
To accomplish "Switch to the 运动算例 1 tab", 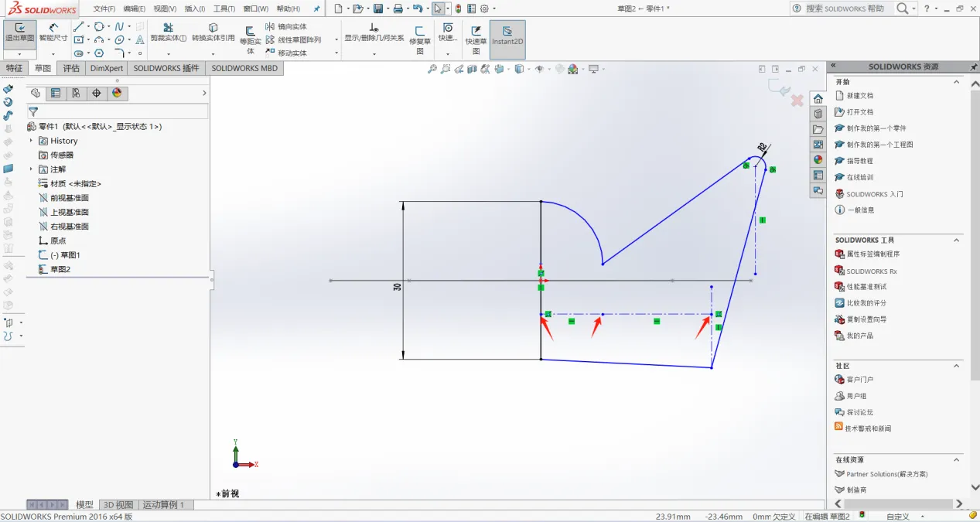I will 164,504.
